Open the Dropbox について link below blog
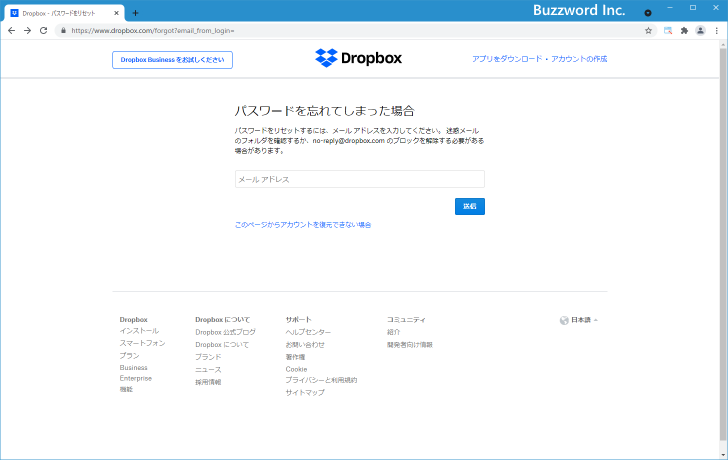This screenshot has height=460, width=728. (222, 345)
